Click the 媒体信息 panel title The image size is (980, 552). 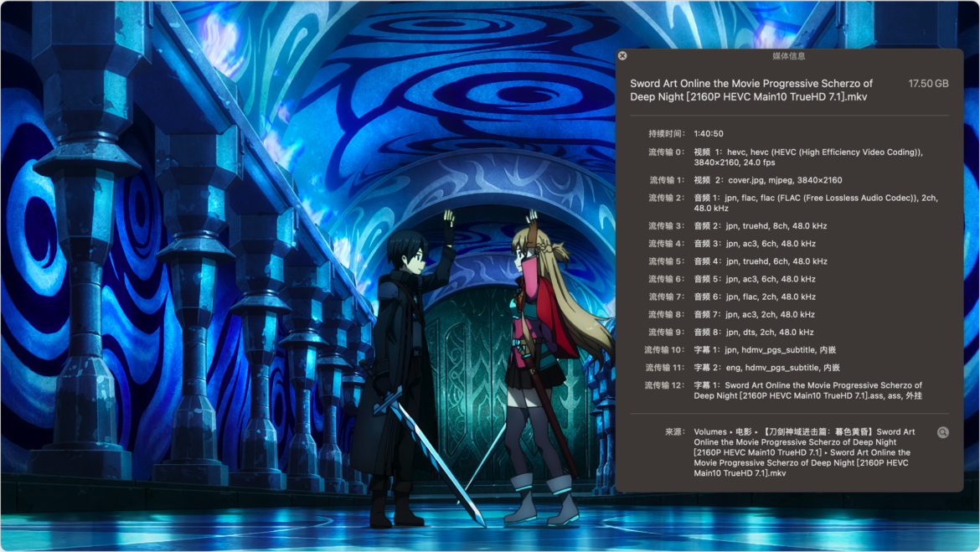pyautogui.click(x=789, y=56)
